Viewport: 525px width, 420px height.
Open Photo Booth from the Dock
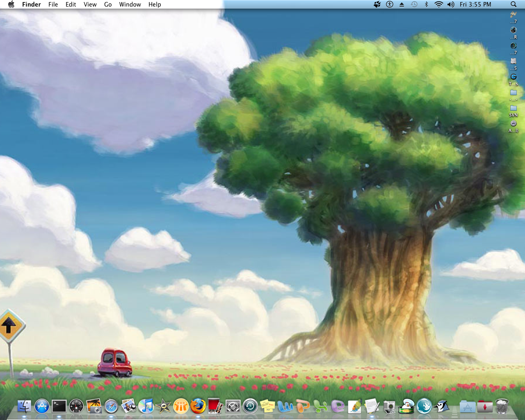215,406
